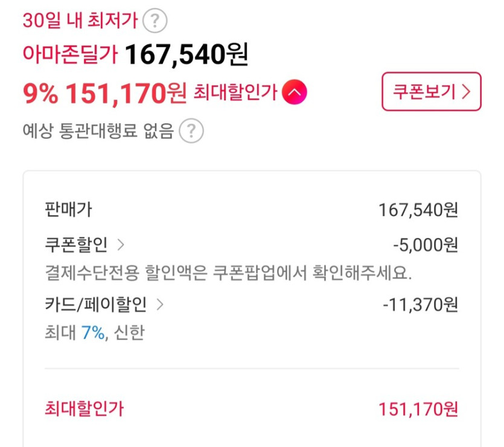Viewport: 504px width, 447px height.
Task: Tap the 예상 통관대행료 없음 text
Action: pos(98,130)
